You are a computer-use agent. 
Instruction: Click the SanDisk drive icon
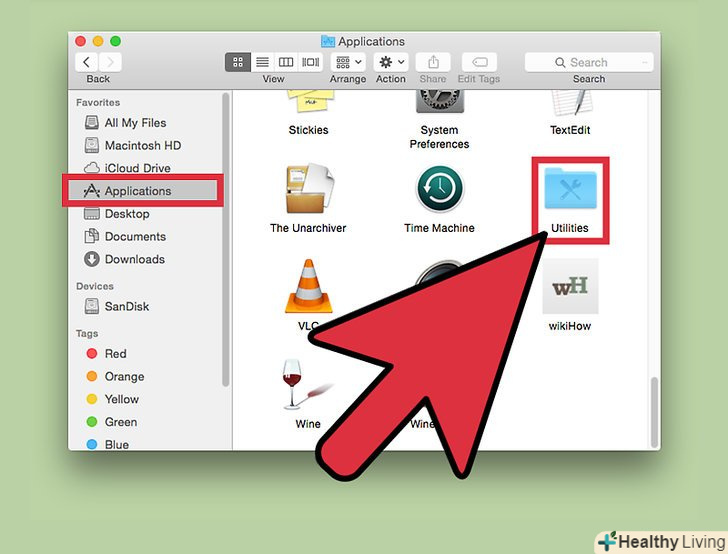point(92,306)
